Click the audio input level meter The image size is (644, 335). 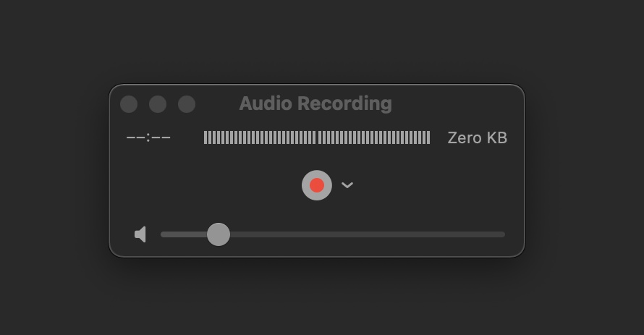point(317,137)
